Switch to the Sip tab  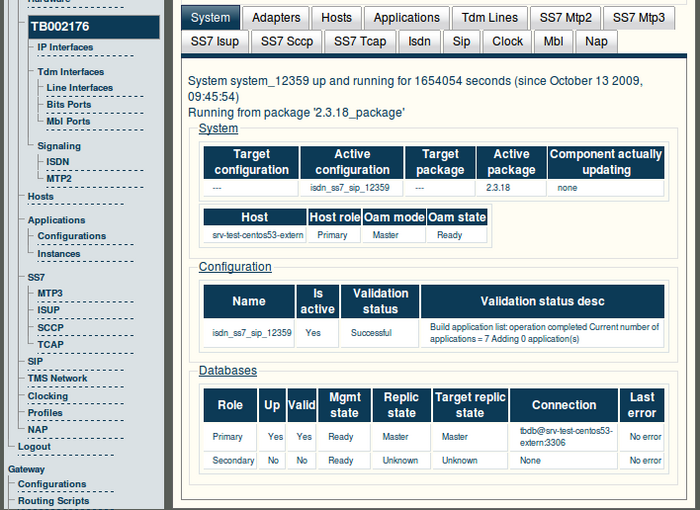coord(461,41)
